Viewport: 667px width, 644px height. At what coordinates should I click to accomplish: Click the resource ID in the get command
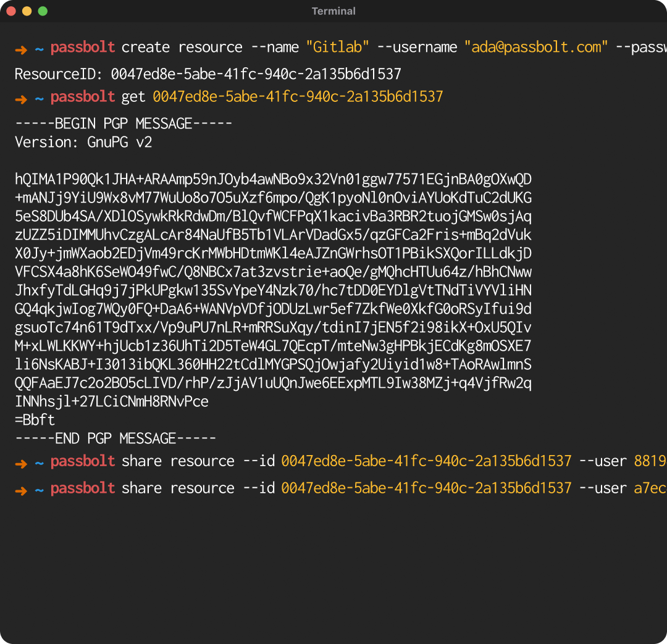298,97
